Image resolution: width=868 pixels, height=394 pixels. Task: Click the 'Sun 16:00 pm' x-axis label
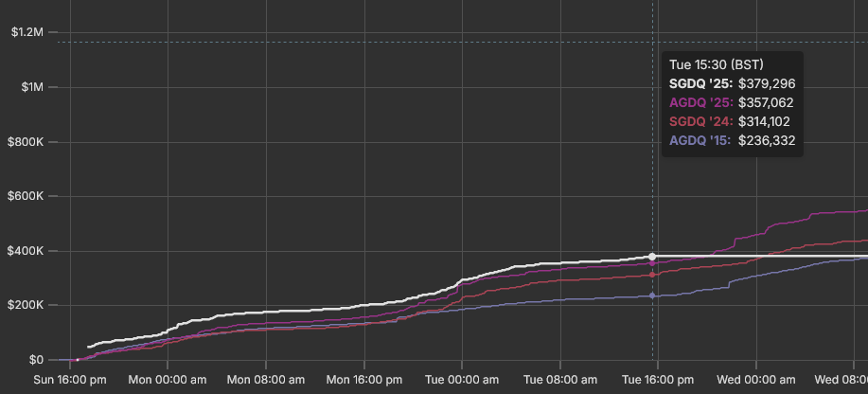[x=70, y=380]
